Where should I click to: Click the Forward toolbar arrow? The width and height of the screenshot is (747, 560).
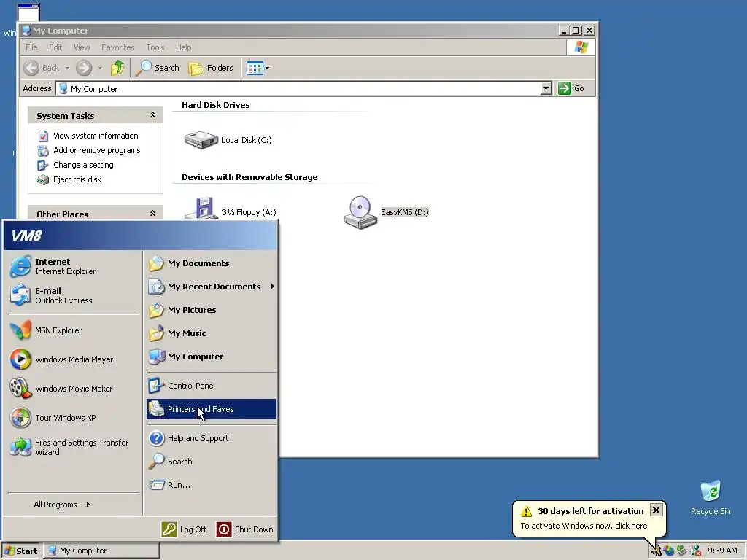click(84, 68)
